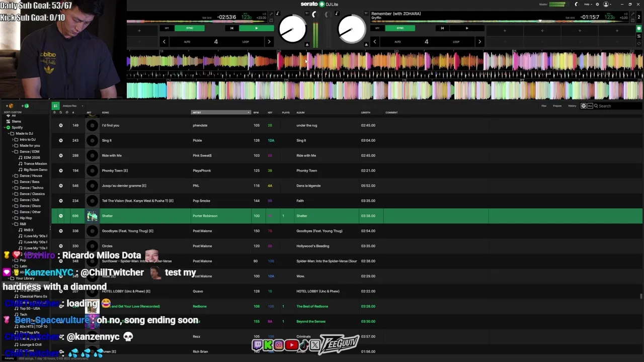Add first cue point on right deck
644x362 pixels.
pos(505,31)
